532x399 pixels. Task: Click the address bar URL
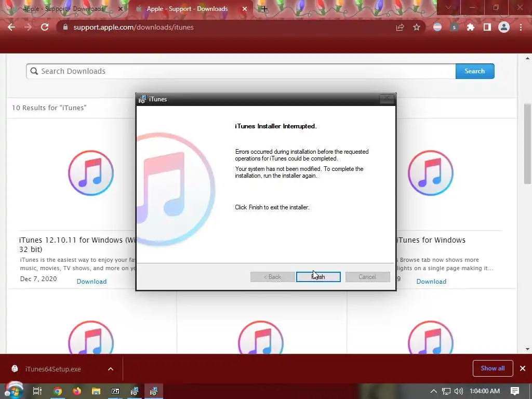pyautogui.click(x=134, y=27)
